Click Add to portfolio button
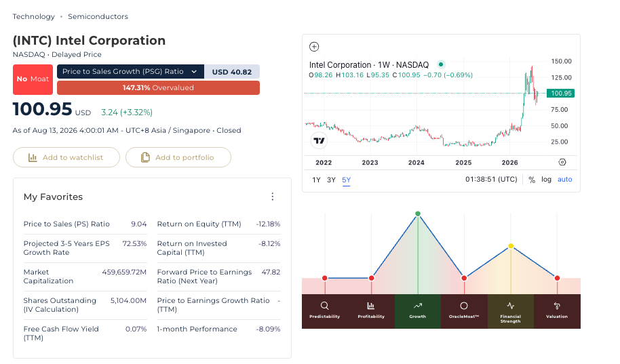This screenshot has height=364, width=620. pyautogui.click(x=178, y=157)
